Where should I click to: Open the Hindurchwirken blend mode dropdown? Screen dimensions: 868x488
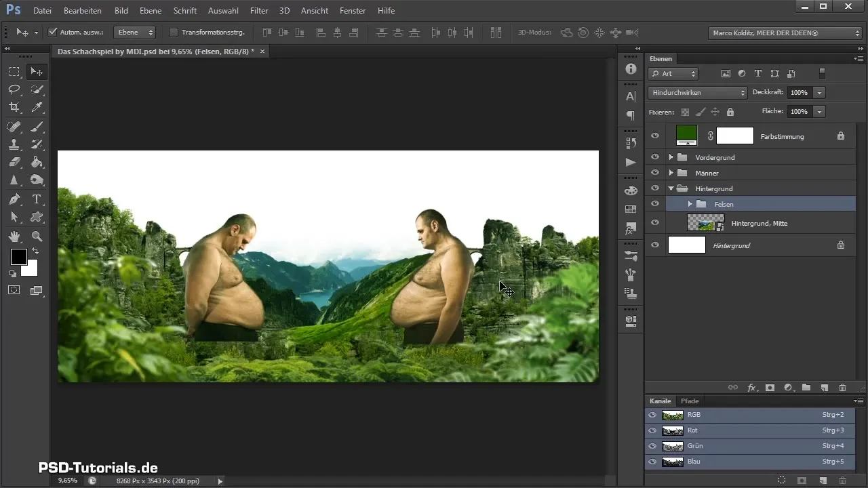tap(697, 92)
